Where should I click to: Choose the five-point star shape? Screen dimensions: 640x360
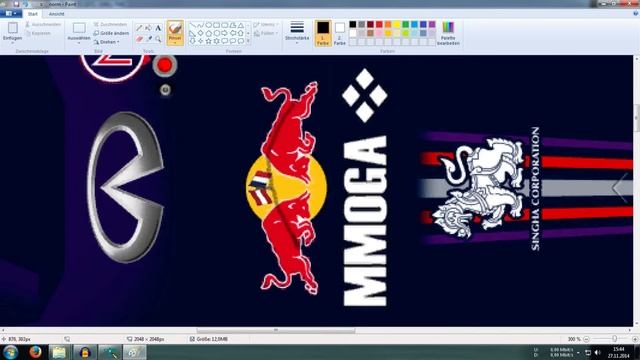click(x=209, y=41)
